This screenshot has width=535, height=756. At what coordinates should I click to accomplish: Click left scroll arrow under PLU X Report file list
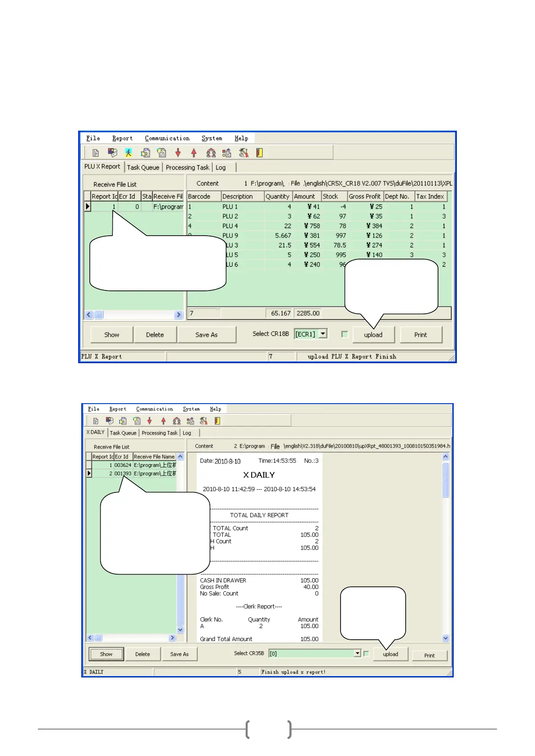click(x=89, y=315)
